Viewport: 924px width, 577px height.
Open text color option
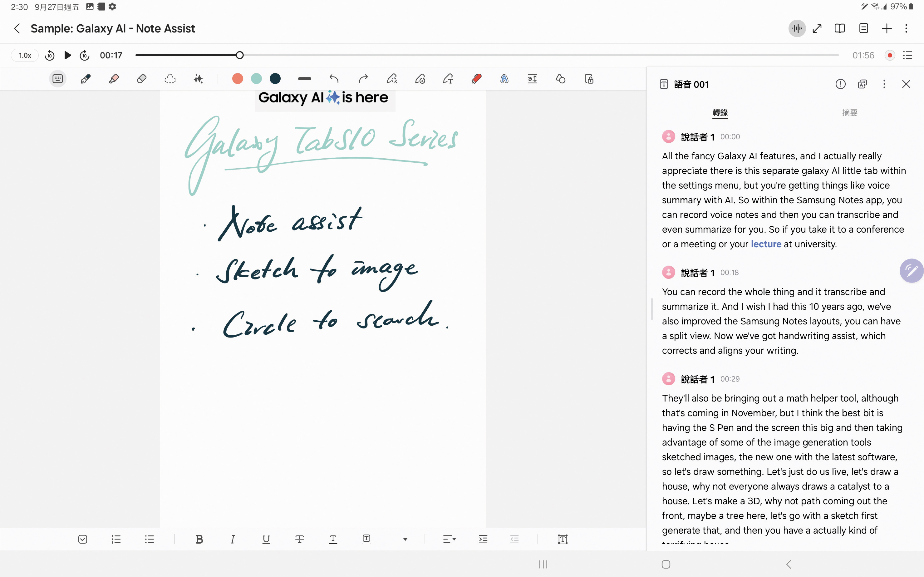[x=333, y=539]
